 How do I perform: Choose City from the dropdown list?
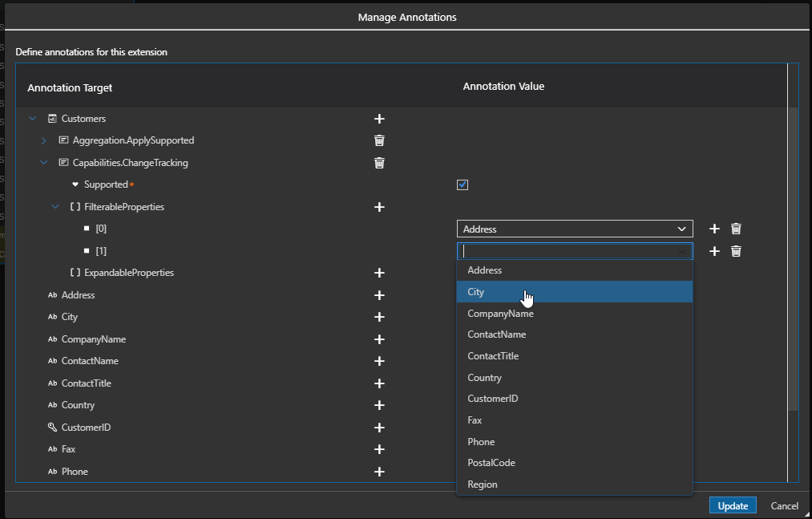[x=574, y=291]
